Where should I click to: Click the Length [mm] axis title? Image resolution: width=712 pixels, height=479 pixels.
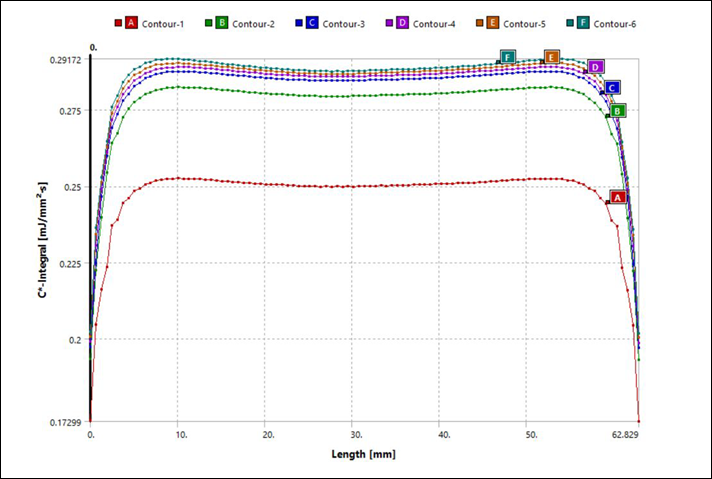363,454
